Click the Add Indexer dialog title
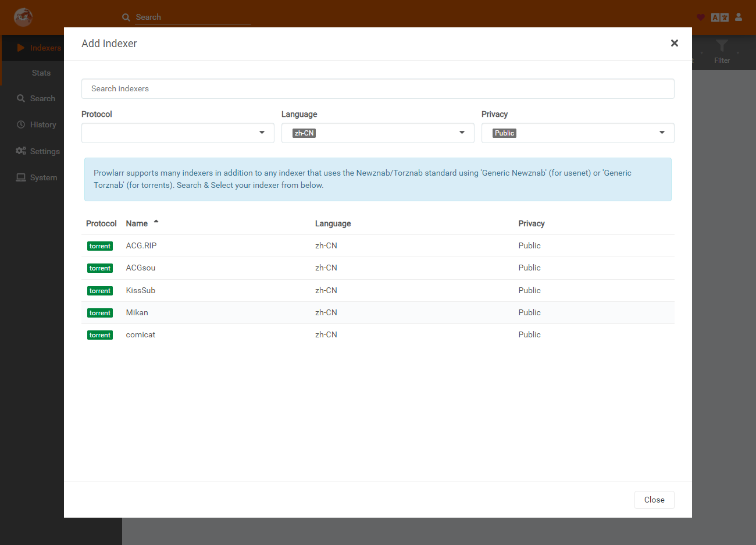756x545 pixels. (109, 44)
